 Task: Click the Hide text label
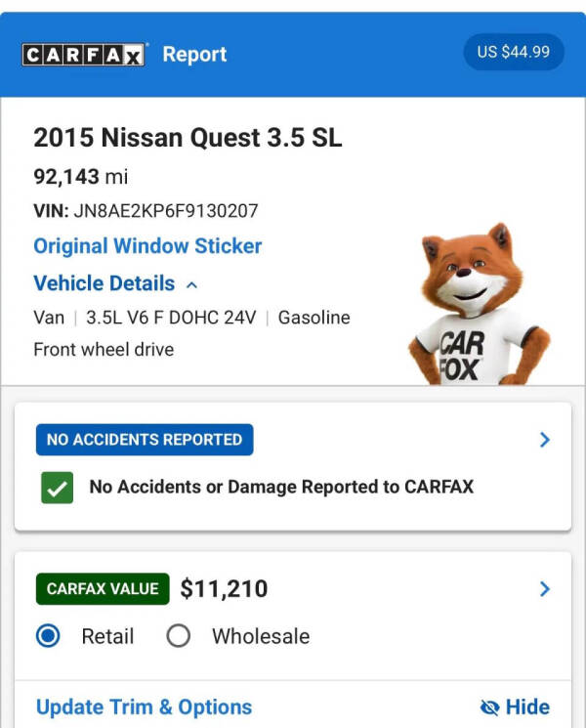click(527, 707)
